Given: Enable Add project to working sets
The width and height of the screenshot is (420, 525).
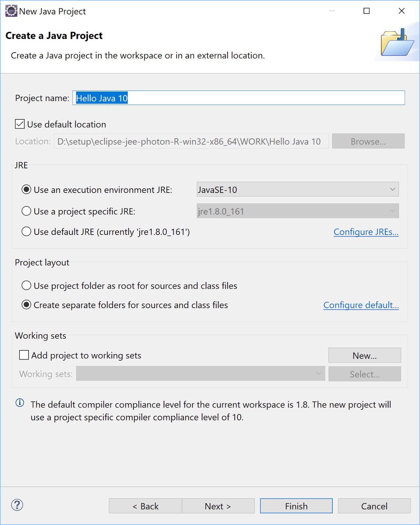Looking at the screenshot, I should coord(24,355).
